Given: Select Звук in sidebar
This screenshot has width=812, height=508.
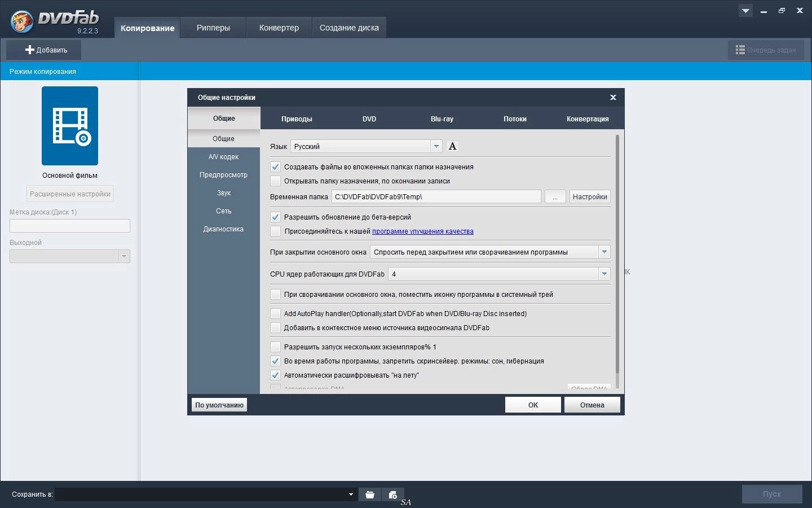Looking at the screenshot, I should pyautogui.click(x=223, y=193).
